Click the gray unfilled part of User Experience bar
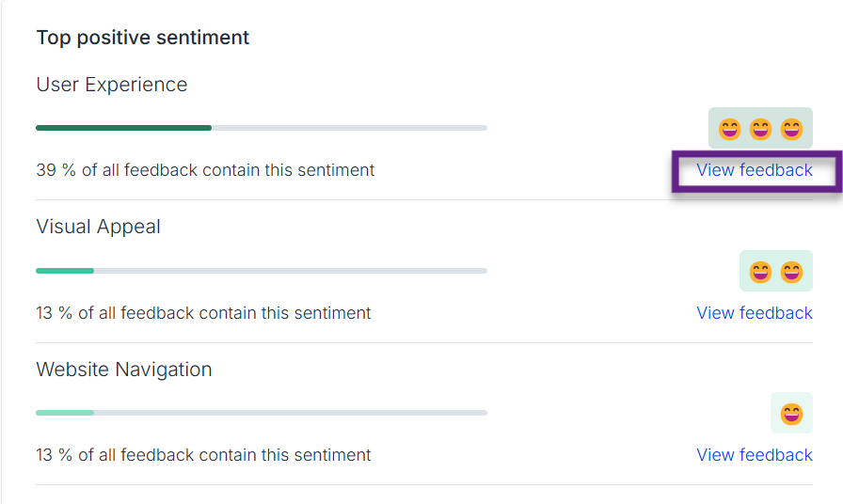Image resolution: width=843 pixels, height=504 pixels. [x=348, y=128]
